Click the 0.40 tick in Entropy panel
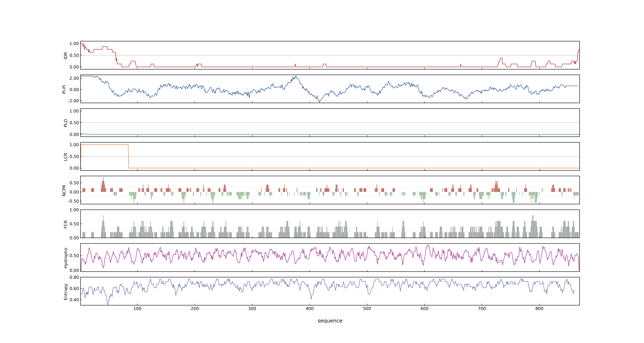The height and width of the screenshot is (343, 644). (74, 300)
